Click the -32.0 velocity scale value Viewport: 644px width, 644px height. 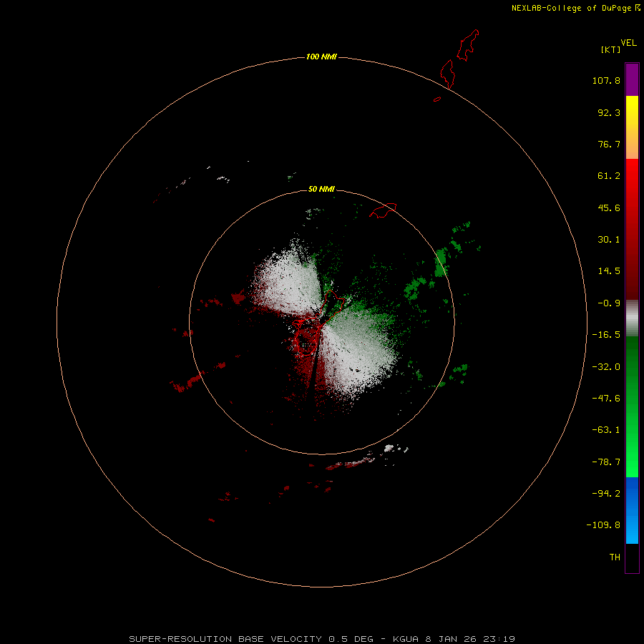[x=606, y=367]
